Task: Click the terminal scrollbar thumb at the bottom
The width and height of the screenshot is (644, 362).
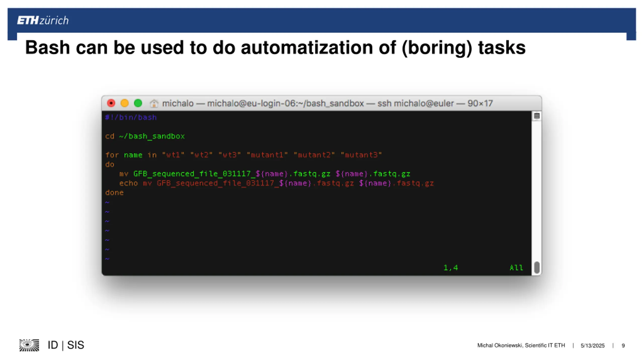Action: 537,267
